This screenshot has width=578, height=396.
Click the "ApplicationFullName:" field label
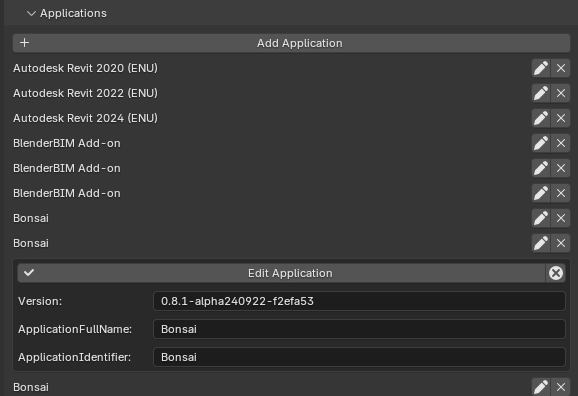click(x=75, y=329)
